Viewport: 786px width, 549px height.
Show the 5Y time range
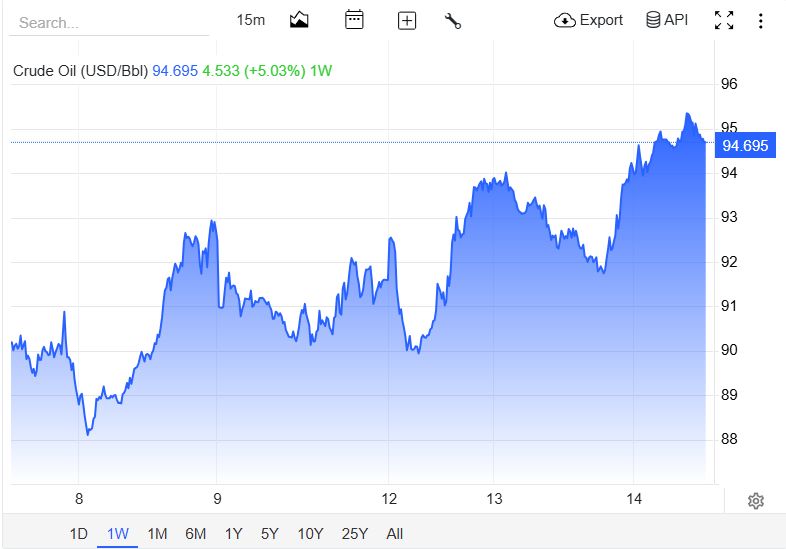[269, 533]
